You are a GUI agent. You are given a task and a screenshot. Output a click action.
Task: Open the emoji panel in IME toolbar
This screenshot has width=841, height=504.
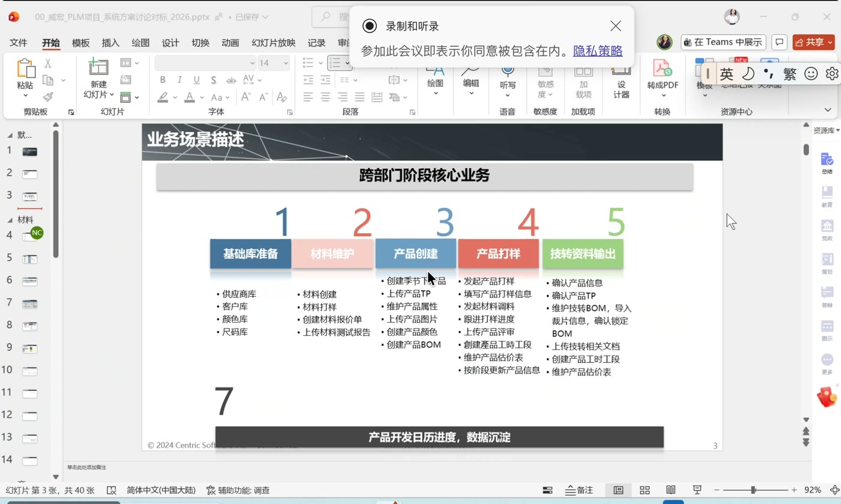click(x=811, y=74)
